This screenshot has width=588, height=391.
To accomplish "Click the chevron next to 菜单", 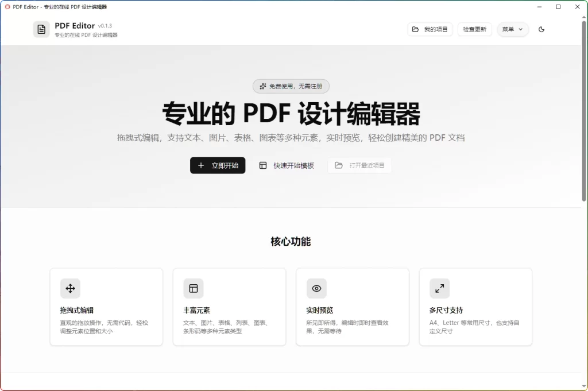I will coord(520,29).
